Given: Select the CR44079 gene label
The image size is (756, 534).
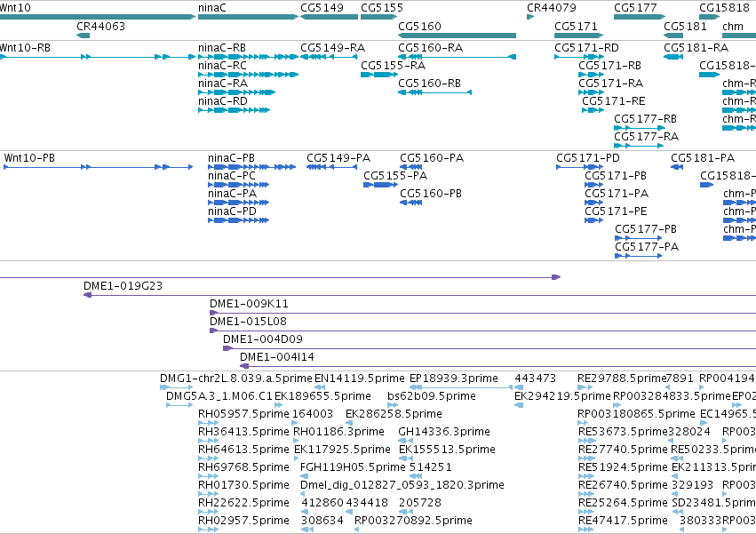Looking at the screenshot, I should point(552,8).
